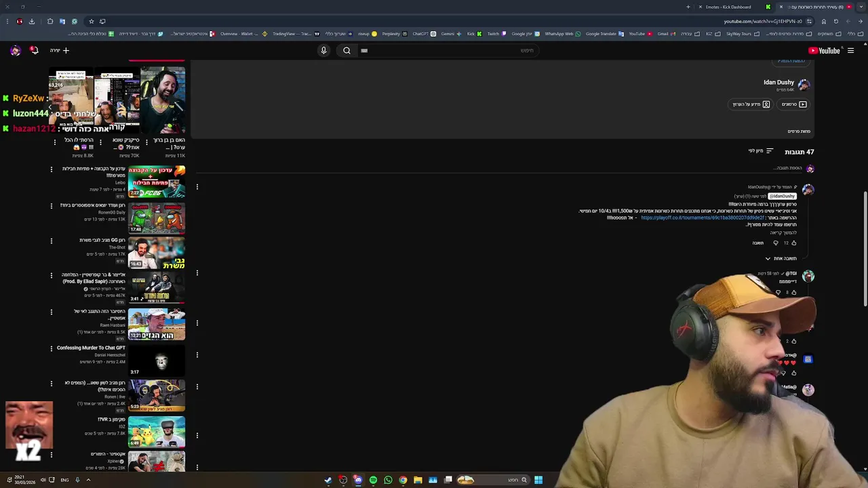This screenshot has height=488, width=868.
Task: Bookmark this page with star icon
Action: coord(92,21)
